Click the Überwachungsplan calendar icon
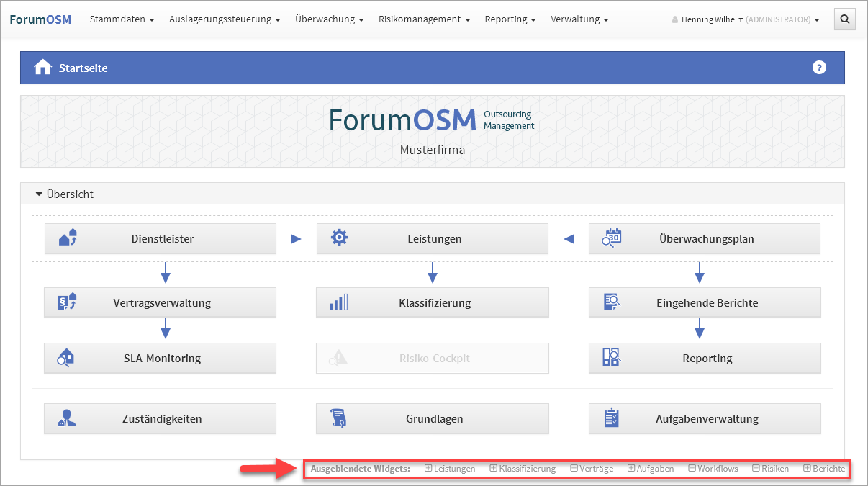 (x=612, y=238)
